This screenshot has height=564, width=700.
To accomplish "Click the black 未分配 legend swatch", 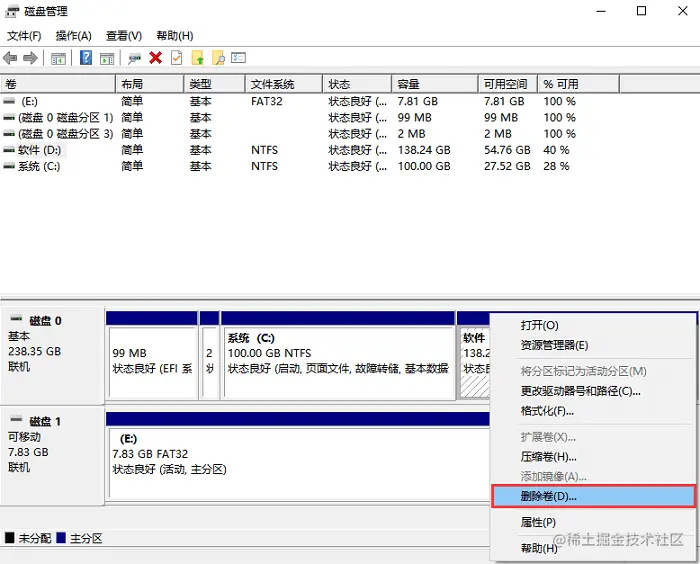I will pos(9,538).
